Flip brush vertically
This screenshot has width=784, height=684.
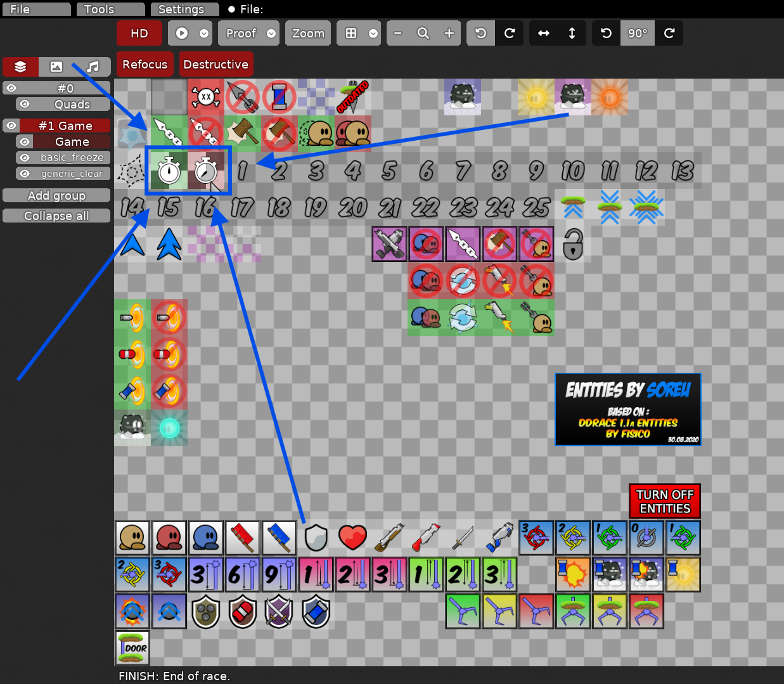pyautogui.click(x=572, y=33)
